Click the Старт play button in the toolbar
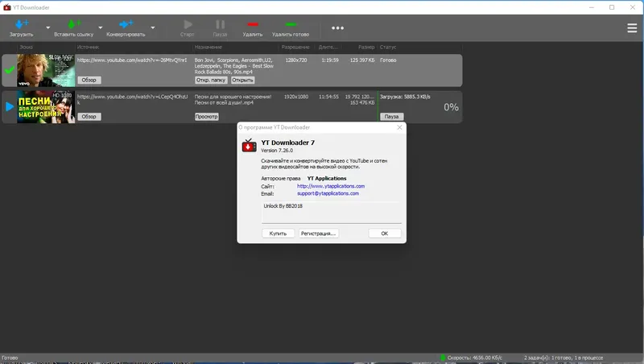The image size is (644, 364). 188,25
